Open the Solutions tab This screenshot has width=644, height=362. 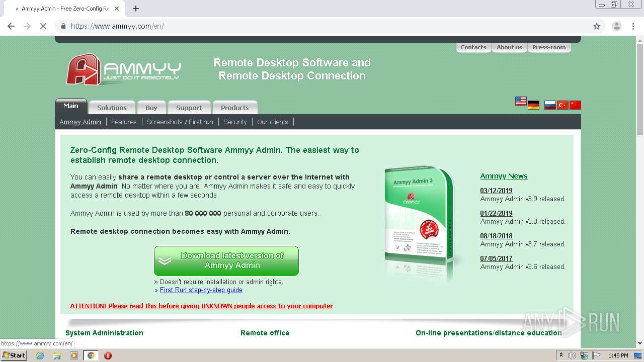112,108
